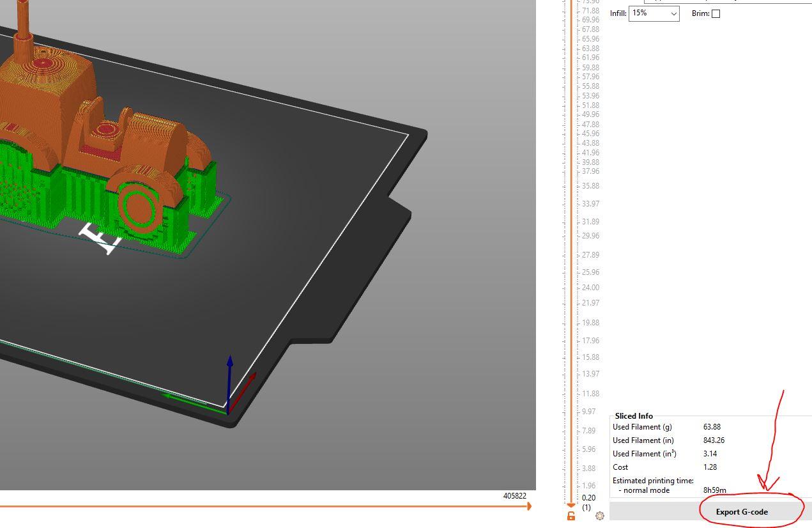
Task: Click the Sliced Info heading
Action: (634, 416)
